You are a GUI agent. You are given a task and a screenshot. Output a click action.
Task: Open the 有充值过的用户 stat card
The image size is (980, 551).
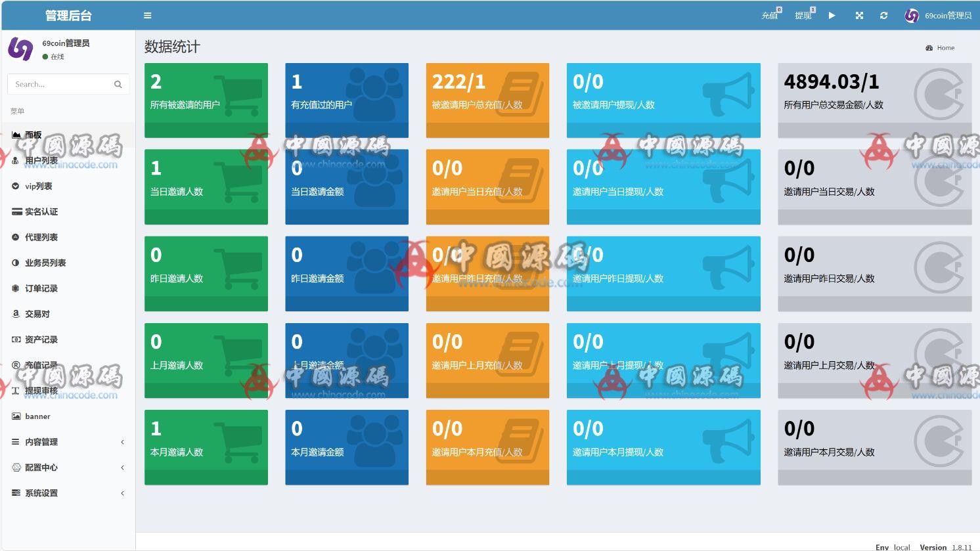[347, 100]
